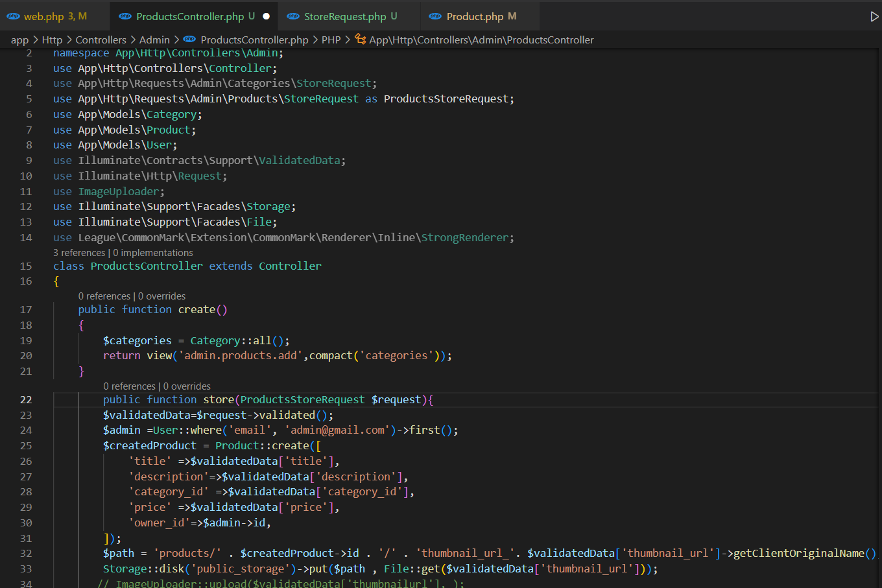The width and height of the screenshot is (882, 588).
Task: Click the PHP icon on Product.php tab
Action: [x=436, y=16]
